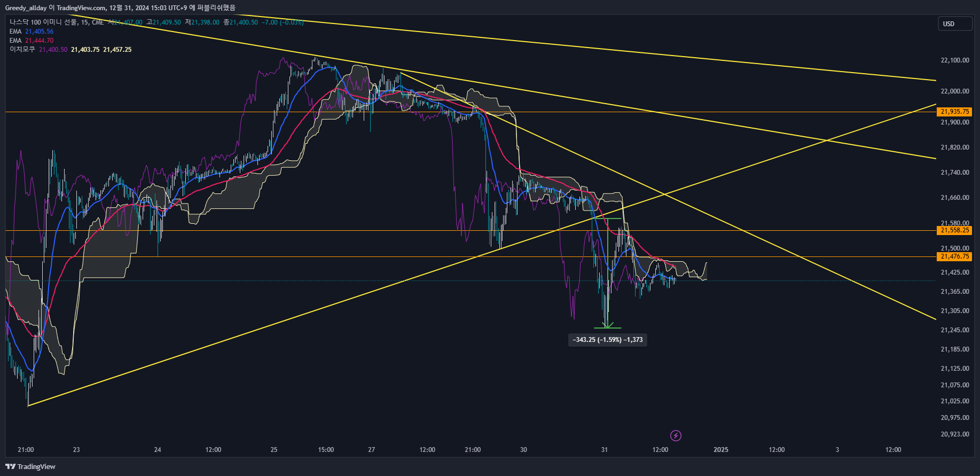Viewport: 980px width, 476px height.
Task: Click the 24 date label on time axis
Action: [158, 450]
